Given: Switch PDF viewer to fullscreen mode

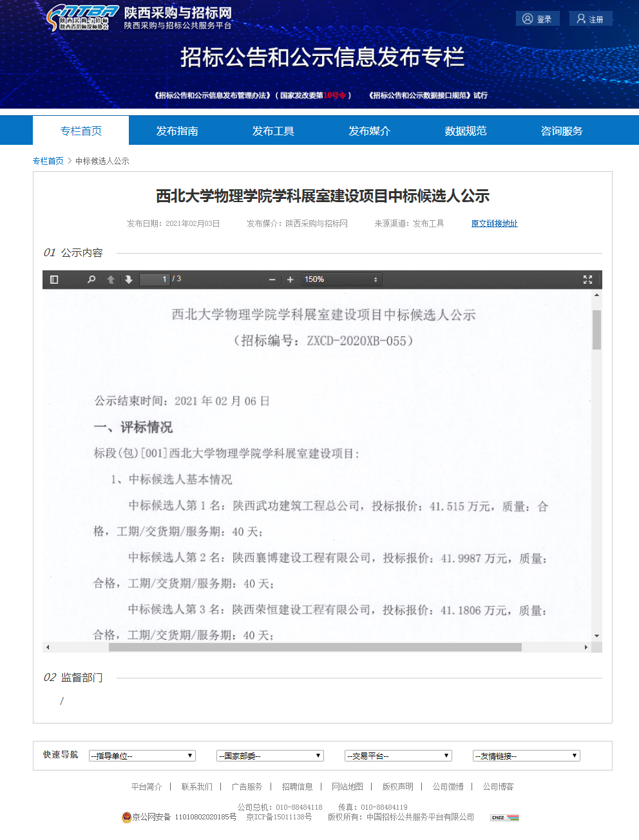Looking at the screenshot, I should (587, 279).
